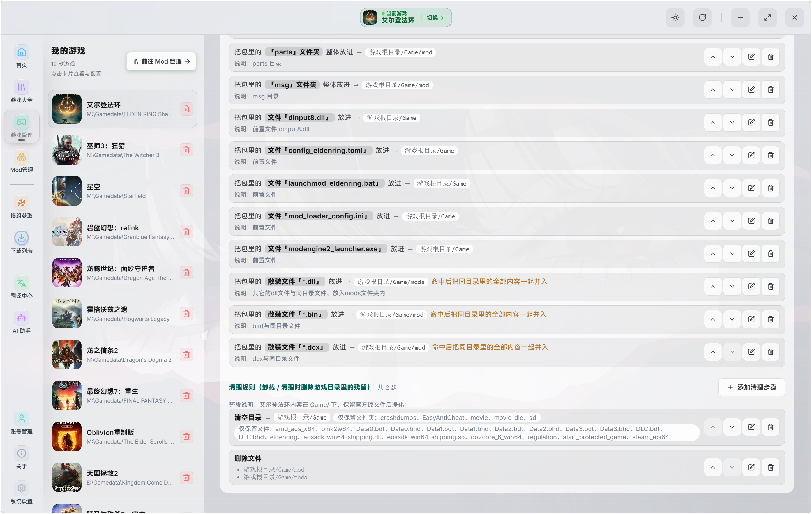Image resolution: width=812 pixels, height=514 pixels.
Task: Move「parts」文件夹 rule up
Action: [x=713, y=57]
